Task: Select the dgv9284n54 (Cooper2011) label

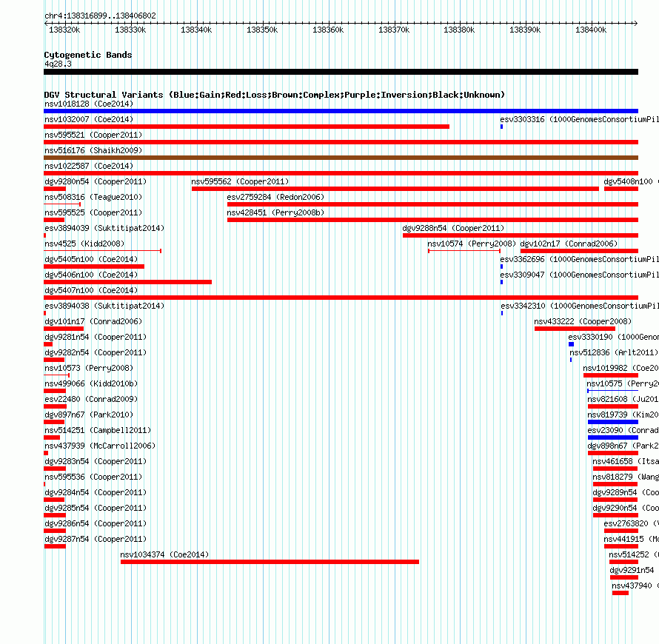Action: click(x=96, y=492)
